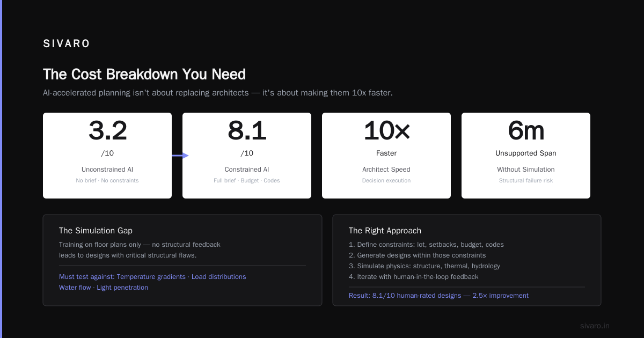
Task: Click the 3.2 score value
Action: pyautogui.click(x=107, y=130)
